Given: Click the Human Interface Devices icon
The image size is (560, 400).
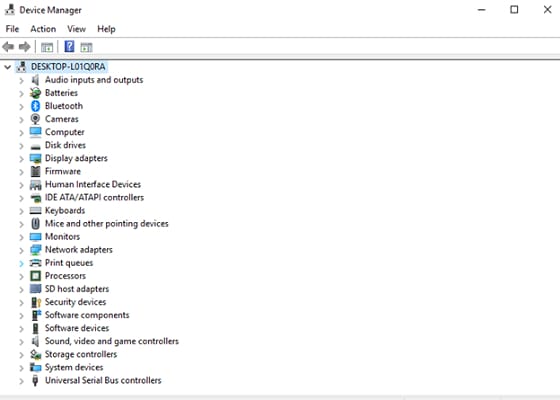Looking at the screenshot, I should (35, 185).
